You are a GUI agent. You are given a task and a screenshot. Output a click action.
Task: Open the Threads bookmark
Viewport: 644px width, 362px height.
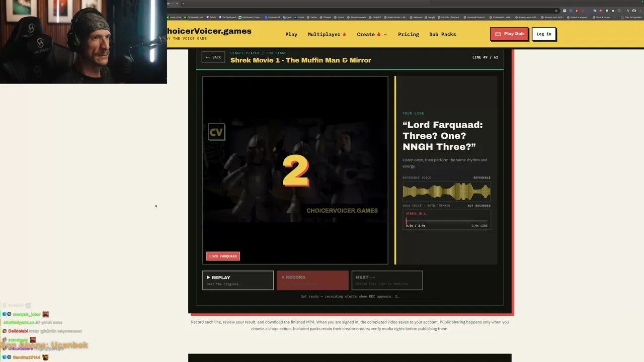click(326, 17)
